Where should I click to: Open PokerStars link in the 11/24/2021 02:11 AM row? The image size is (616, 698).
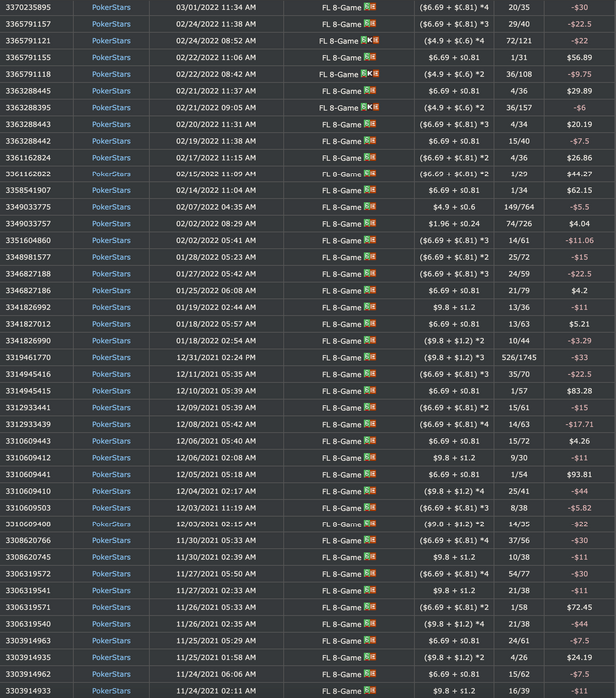pyautogui.click(x=111, y=691)
